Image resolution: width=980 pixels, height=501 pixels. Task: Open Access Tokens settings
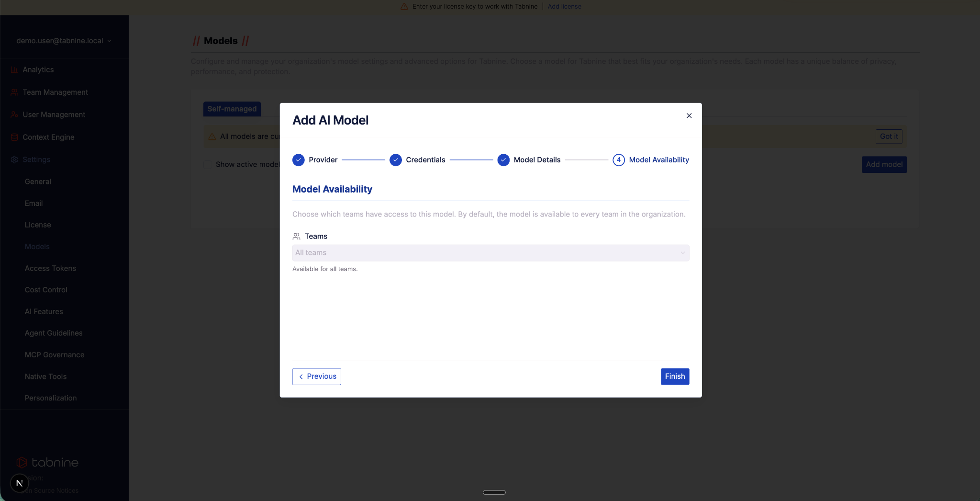point(50,269)
